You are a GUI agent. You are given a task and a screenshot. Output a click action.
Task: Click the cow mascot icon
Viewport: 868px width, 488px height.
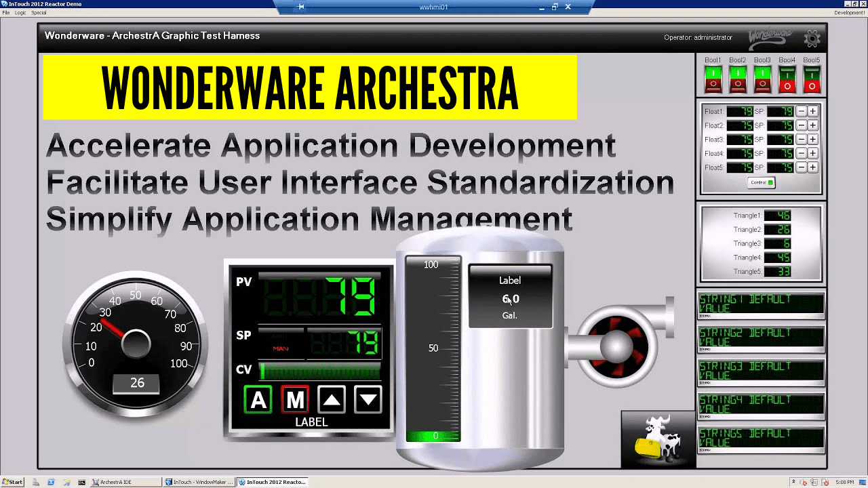[x=658, y=439]
